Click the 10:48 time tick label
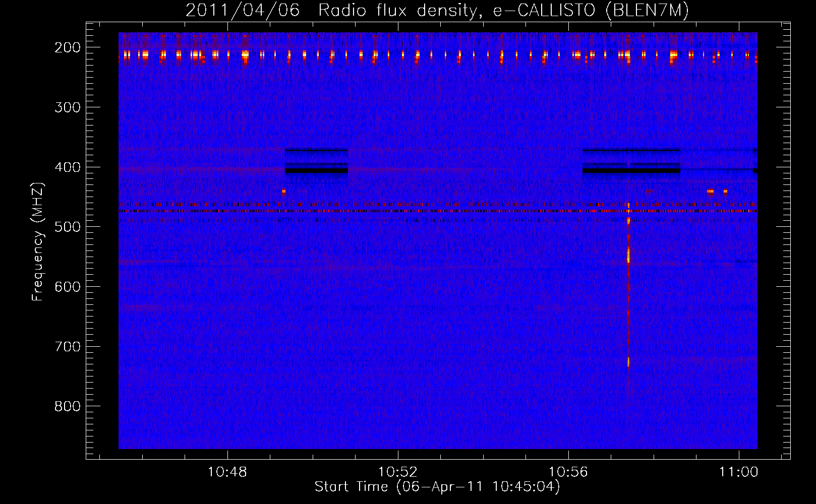816x504 pixels. (x=227, y=472)
